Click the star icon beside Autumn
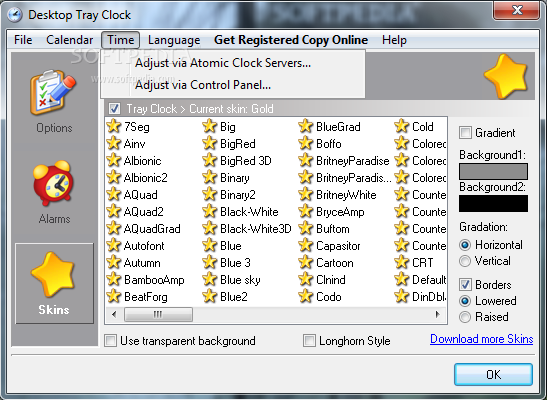547x400 pixels. tap(113, 262)
